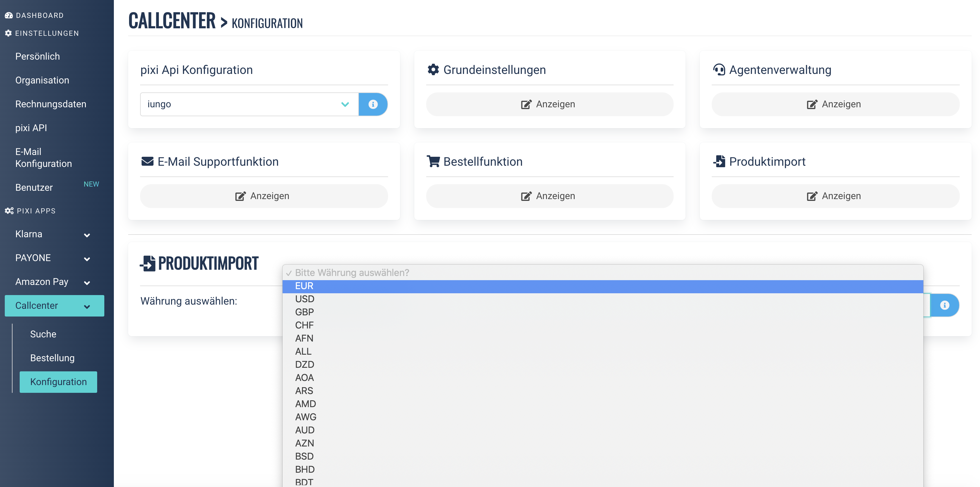Open Organisation settings in sidebar

(42, 80)
